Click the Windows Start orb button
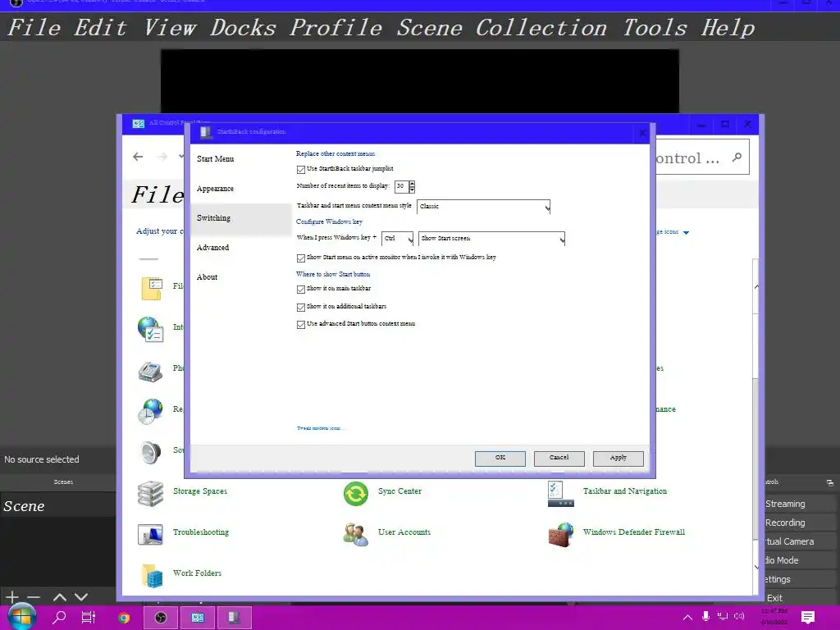Screen dimensions: 840x630 coord(21,617)
